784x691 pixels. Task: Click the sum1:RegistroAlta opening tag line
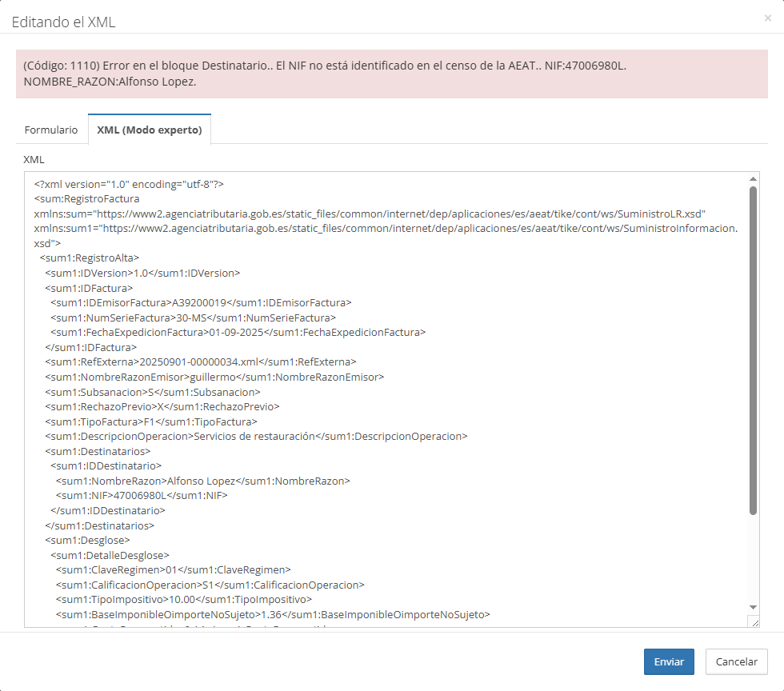[x=90, y=258]
